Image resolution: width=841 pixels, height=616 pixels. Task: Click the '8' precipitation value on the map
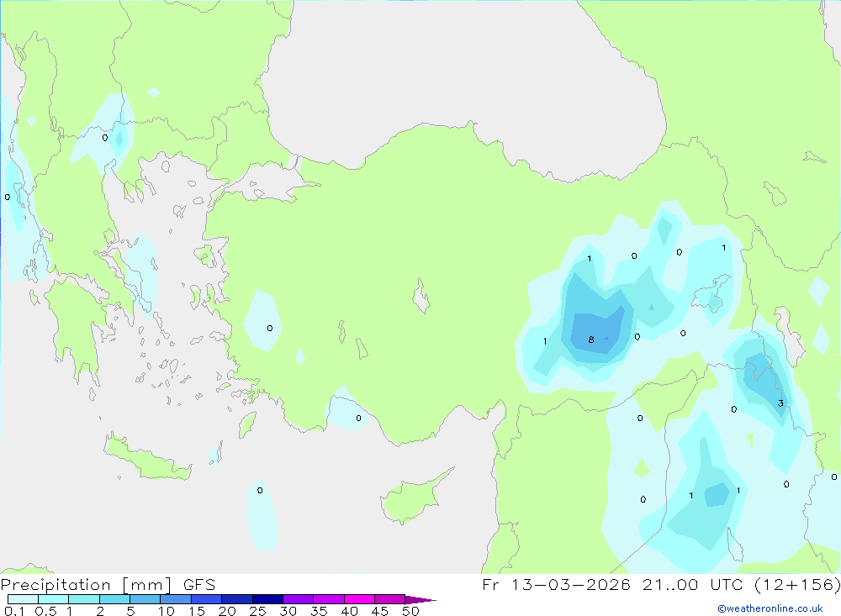(591, 340)
